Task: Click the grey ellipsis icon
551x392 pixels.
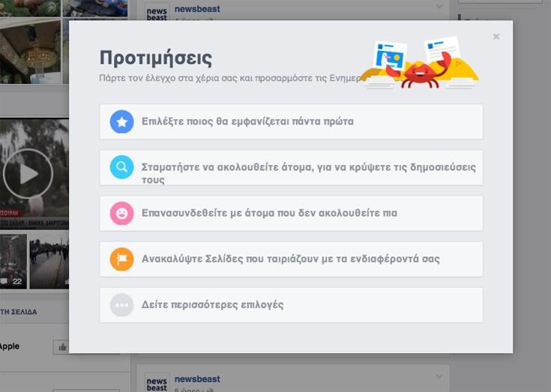Action: coord(121,305)
